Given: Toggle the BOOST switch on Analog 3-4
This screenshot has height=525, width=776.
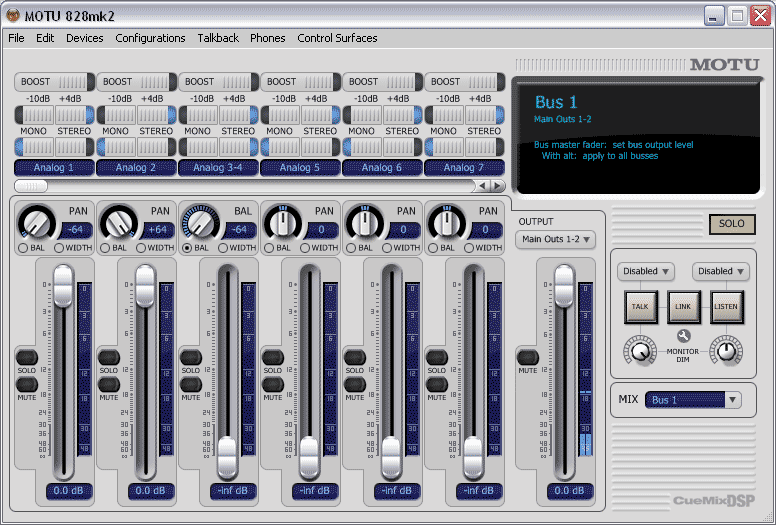Looking at the screenshot, I should click(218, 82).
